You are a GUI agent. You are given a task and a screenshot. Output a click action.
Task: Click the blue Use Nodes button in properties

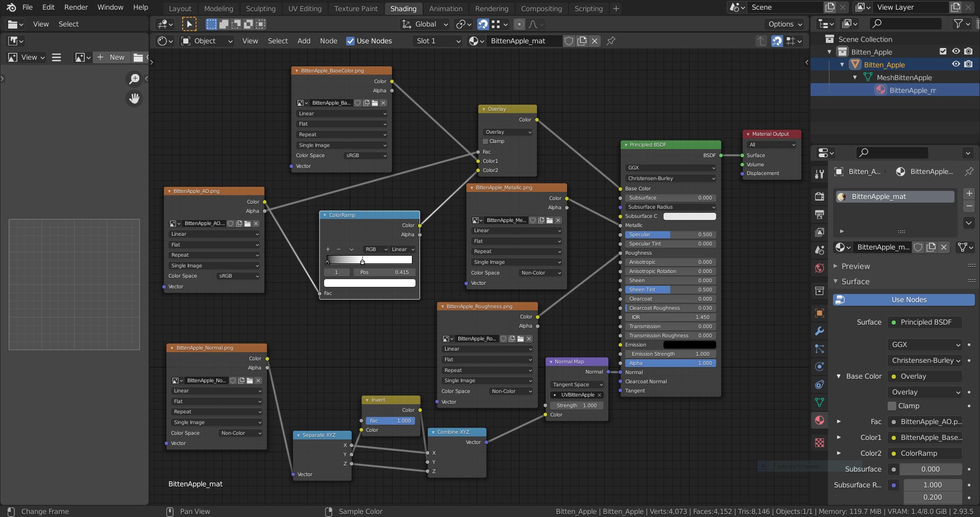click(903, 300)
